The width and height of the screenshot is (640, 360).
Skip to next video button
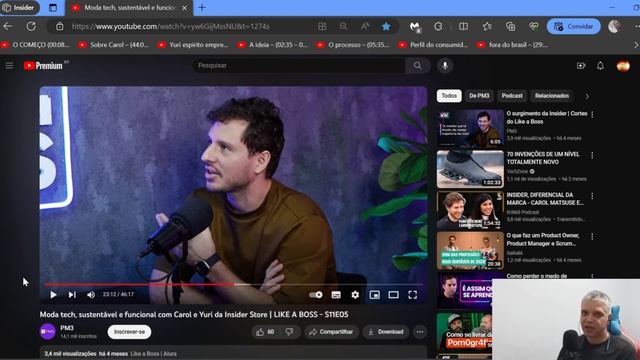pyautogui.click(x=72, y=294)
